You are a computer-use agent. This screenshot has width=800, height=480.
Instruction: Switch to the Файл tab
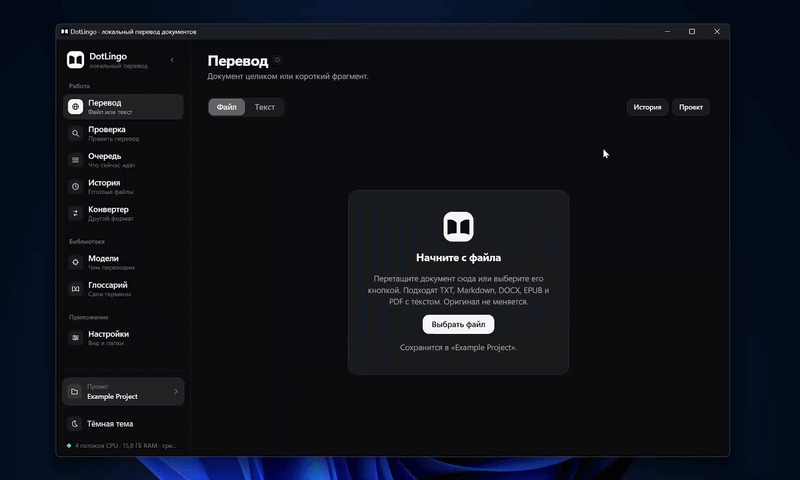tap(227, 107)
